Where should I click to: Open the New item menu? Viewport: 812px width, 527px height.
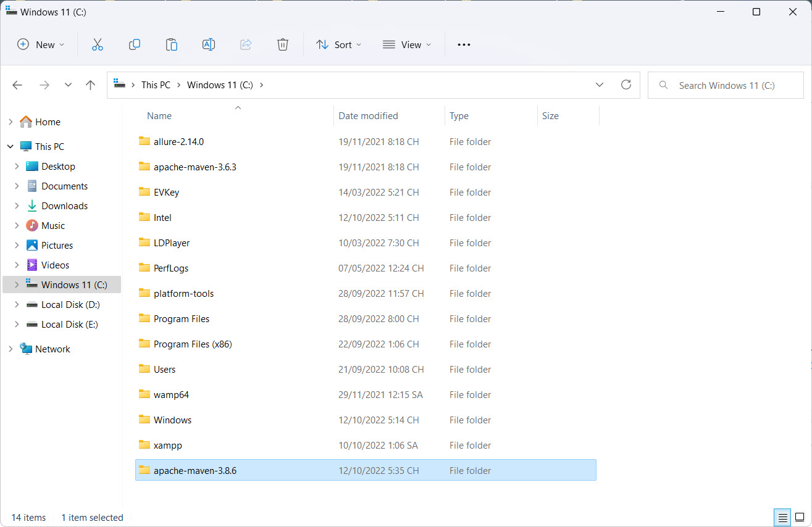(x=41, y=44)
